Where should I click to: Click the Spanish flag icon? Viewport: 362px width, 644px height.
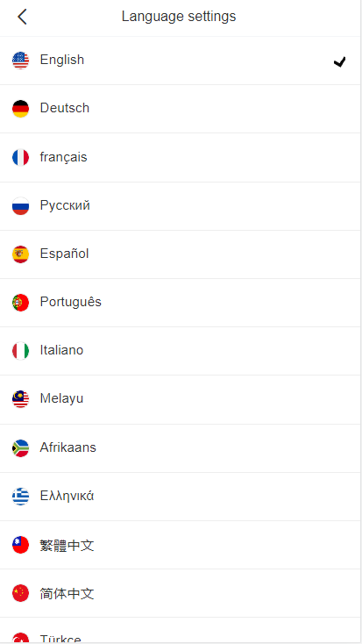click(20, 254)
